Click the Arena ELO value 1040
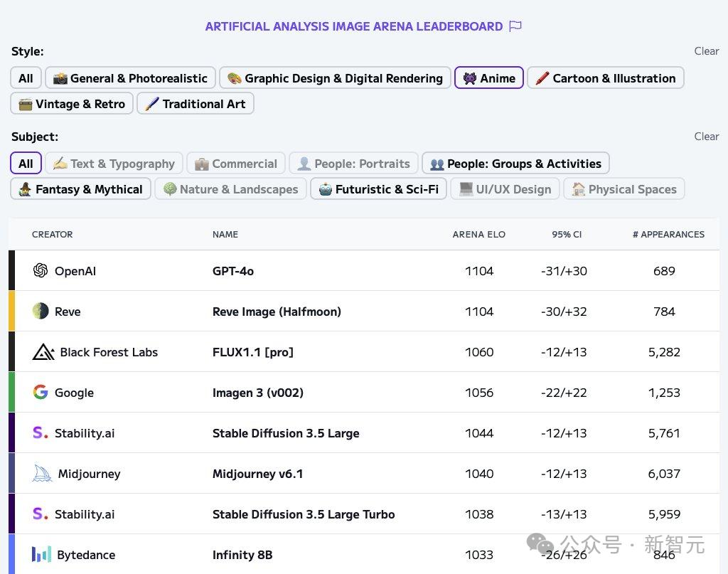Screen dimensions: 728x574 pos(479,474)
